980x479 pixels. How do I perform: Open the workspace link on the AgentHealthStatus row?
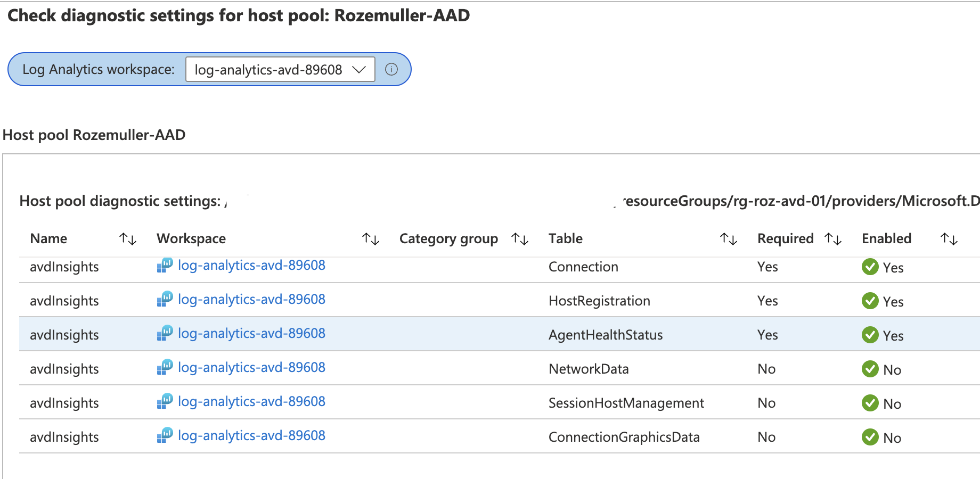[x=252, y=333]
